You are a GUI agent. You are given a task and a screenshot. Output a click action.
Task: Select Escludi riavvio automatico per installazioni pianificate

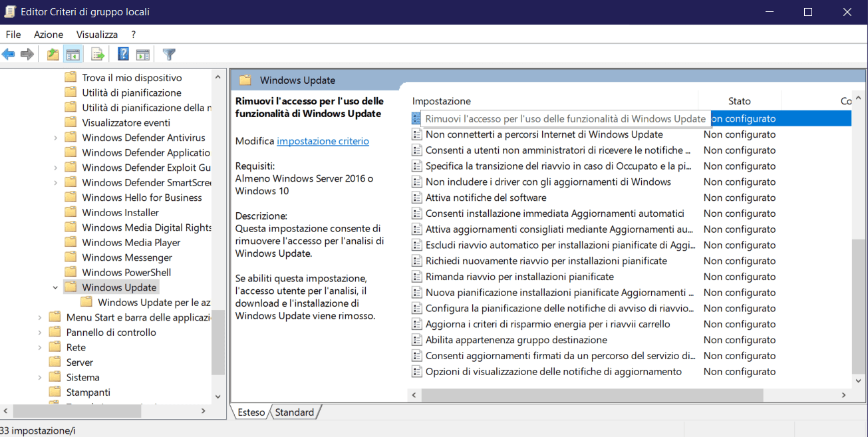click(x=561, y=245)
